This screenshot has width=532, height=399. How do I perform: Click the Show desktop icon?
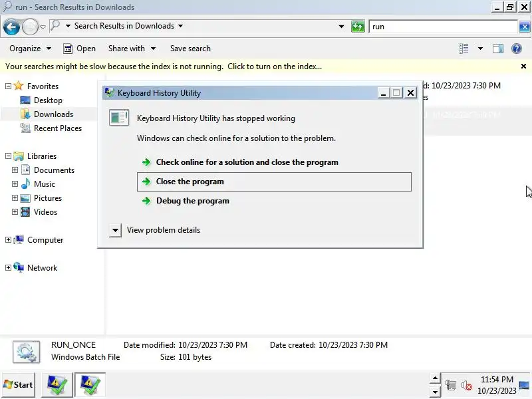pyautogui.click(x=524, y=385)
